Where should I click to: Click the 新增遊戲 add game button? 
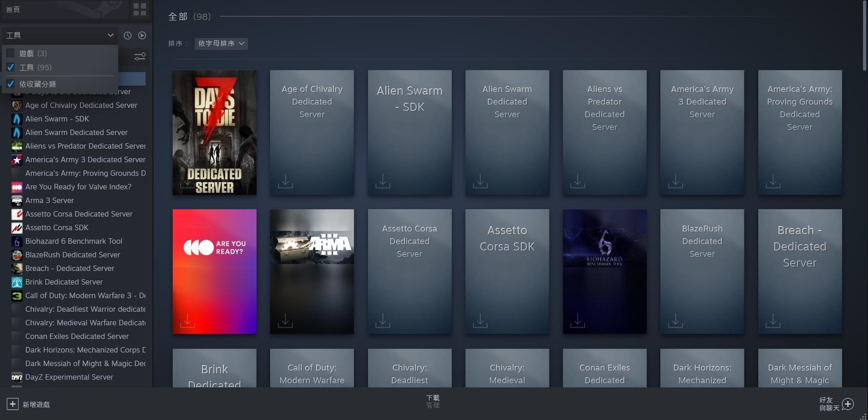pos(36,404)
